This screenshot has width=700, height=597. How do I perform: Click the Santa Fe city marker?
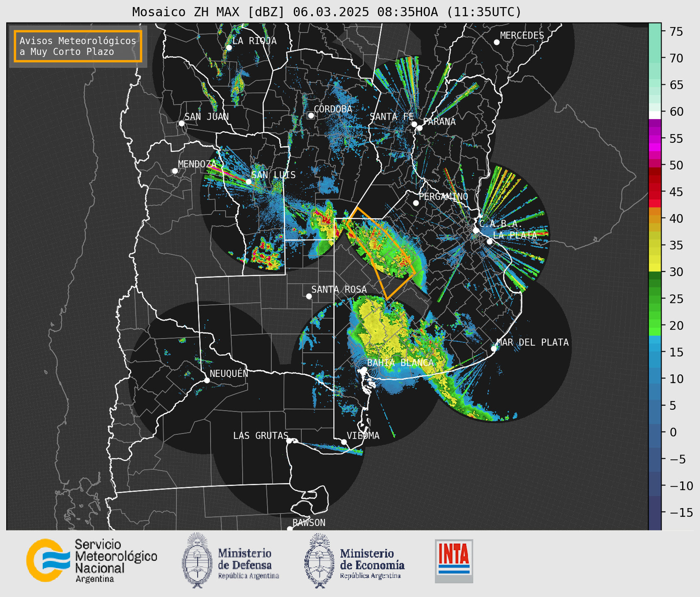click(414, 124)
